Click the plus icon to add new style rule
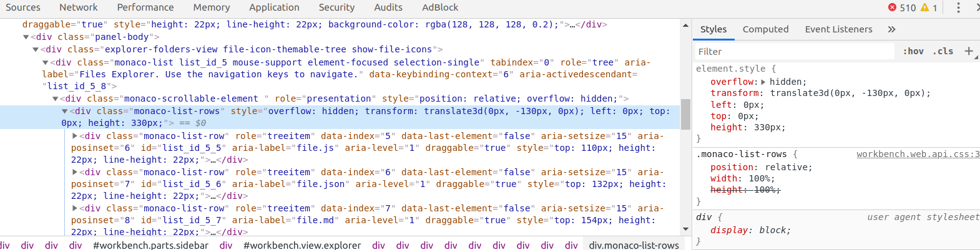Viewport: 980px width, 250px height. [x=969, y=51]
